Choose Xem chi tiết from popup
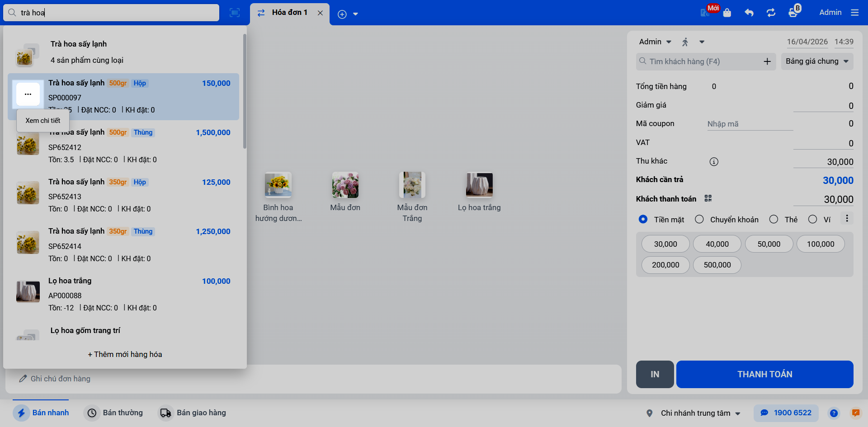 tap(43, 121)
